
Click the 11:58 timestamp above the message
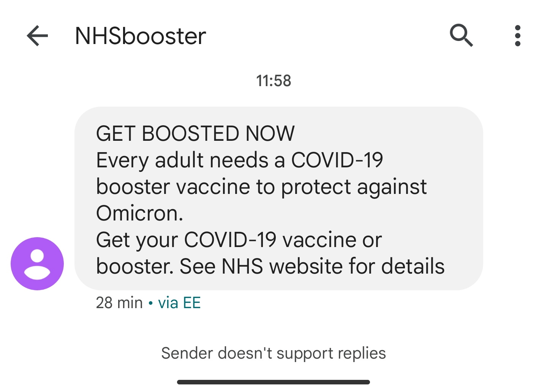point(273,81)
